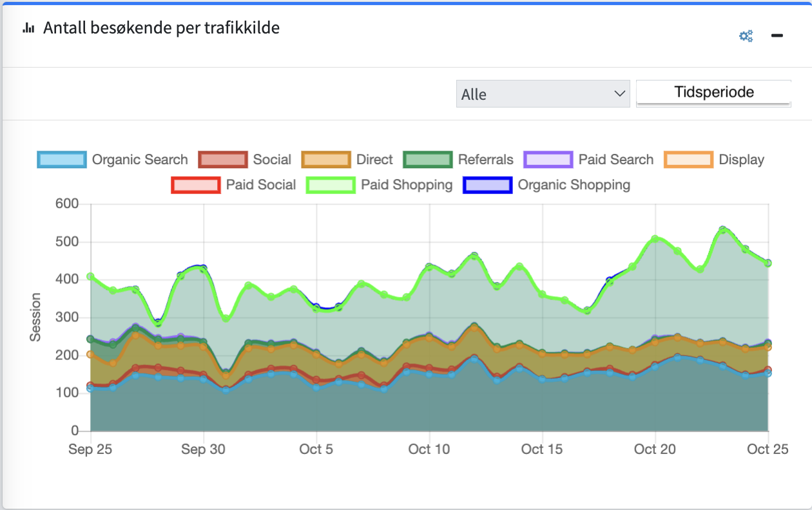This screenshot has width=812, height=510.
Task: Click the Oct 23 peak data point
Action: coord(722,230)
